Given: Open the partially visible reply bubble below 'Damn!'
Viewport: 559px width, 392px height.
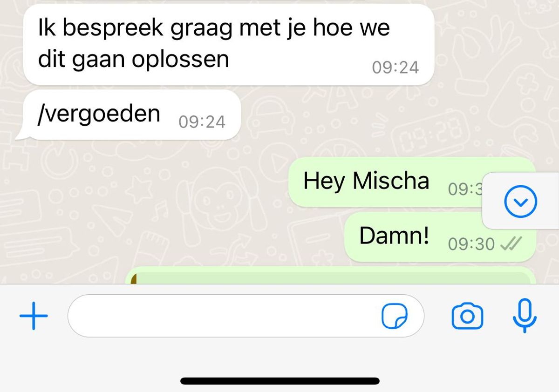Looking at the screenshot, I should click(331, 275).
